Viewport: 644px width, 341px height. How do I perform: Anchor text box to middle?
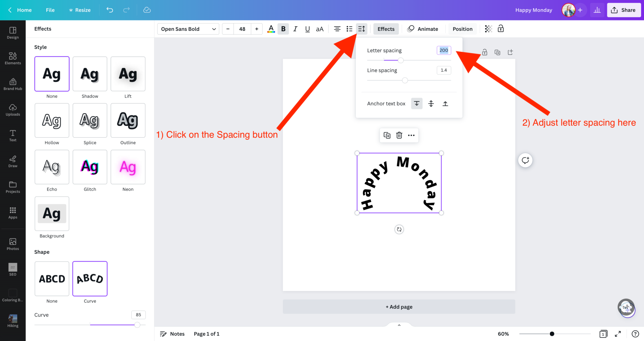click(431, 103)
